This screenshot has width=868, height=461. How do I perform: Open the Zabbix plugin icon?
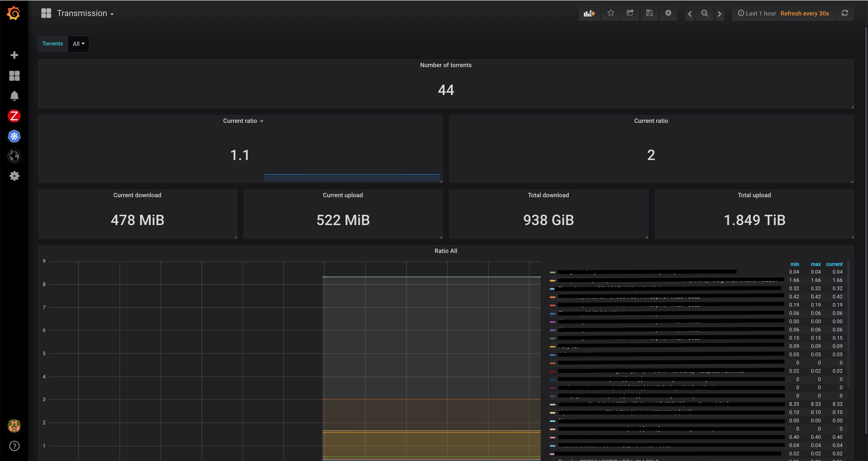click(14, 116)
